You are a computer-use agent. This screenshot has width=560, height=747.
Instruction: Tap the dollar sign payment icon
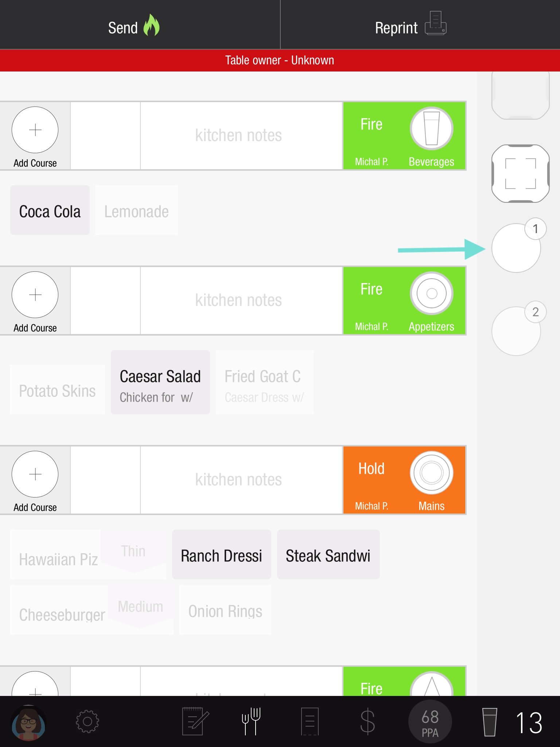point(367,721)
